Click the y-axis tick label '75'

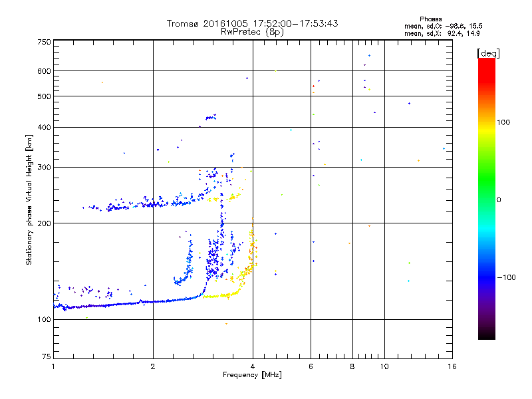coord(47,356)
